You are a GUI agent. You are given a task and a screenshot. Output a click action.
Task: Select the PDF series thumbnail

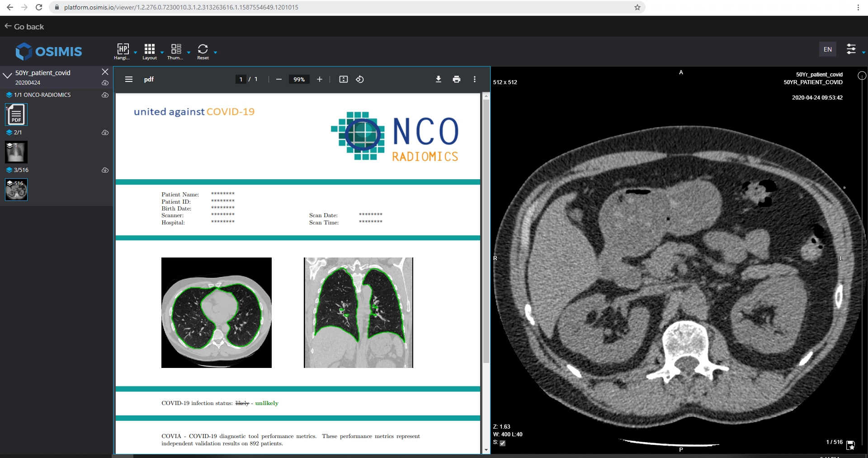click(x=16, y=114)
